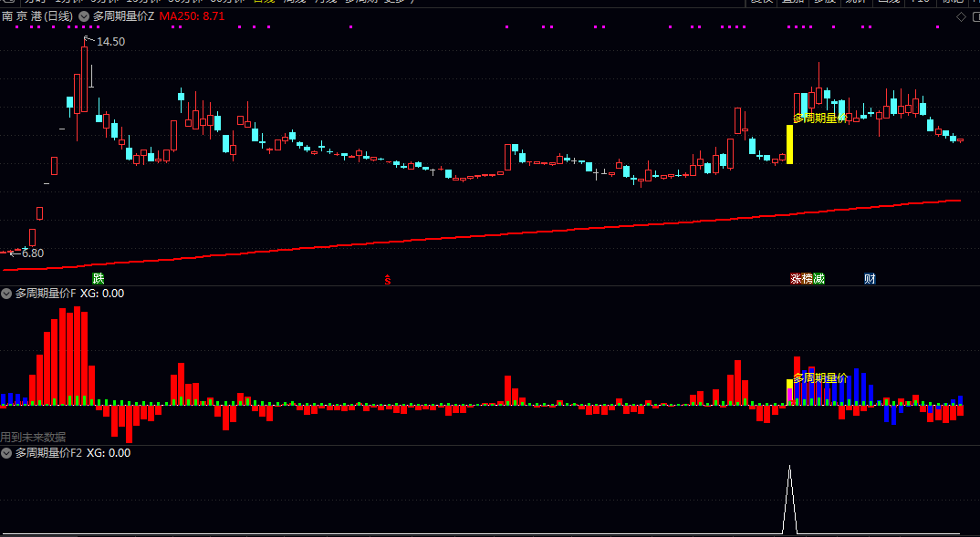Click the yellow signal candle in main chart
This screenshot has width=980, height=537.
tap(789, 144)
